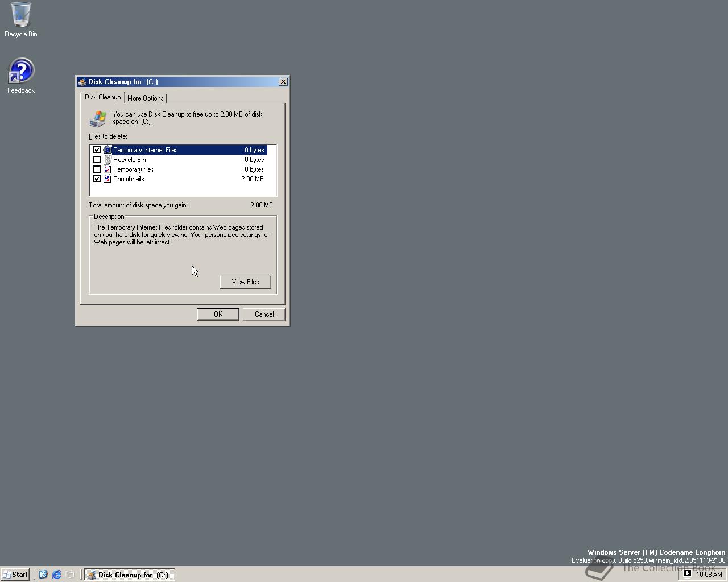Select Disk Cleanup taskbar button
The height and width of the screenshot is (582, 728).
130,575
